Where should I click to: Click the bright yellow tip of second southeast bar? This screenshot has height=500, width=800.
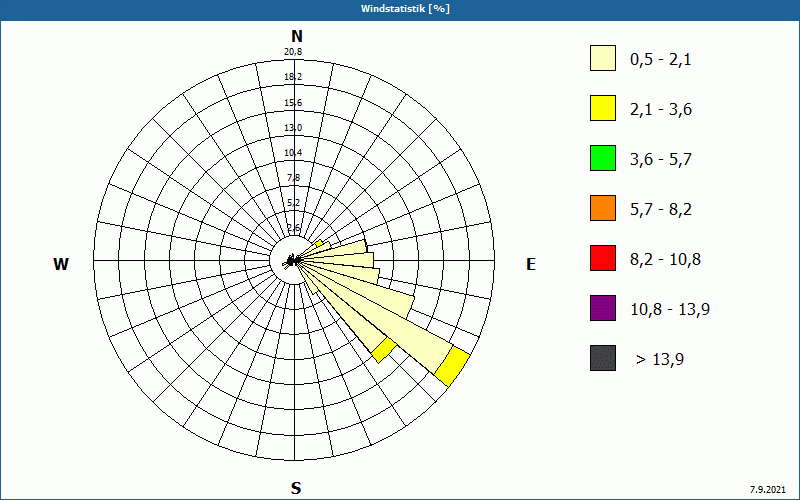[384, 350]
